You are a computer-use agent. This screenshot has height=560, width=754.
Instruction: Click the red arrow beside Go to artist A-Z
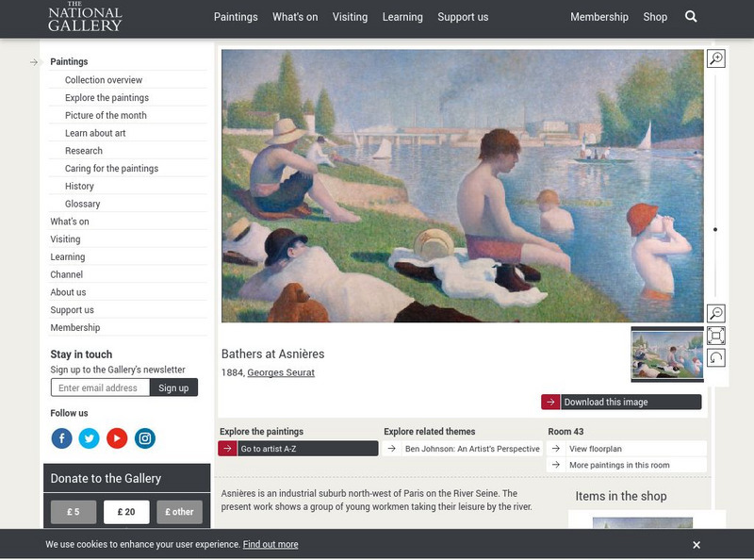tap(227, 449)
